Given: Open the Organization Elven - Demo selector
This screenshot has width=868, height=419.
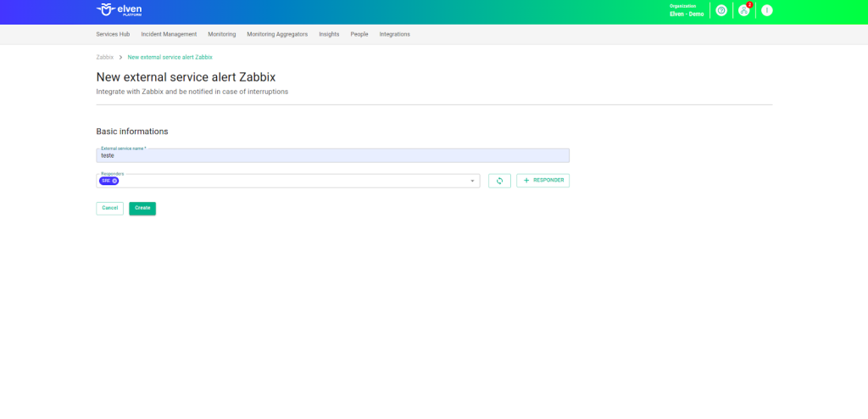Looking at the screenshot, I should point(687,10).
